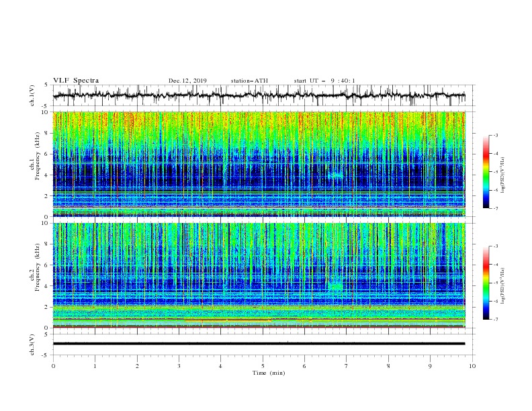
Task: Click the '-3' value on the upper color bar
Action: [495, 135]
